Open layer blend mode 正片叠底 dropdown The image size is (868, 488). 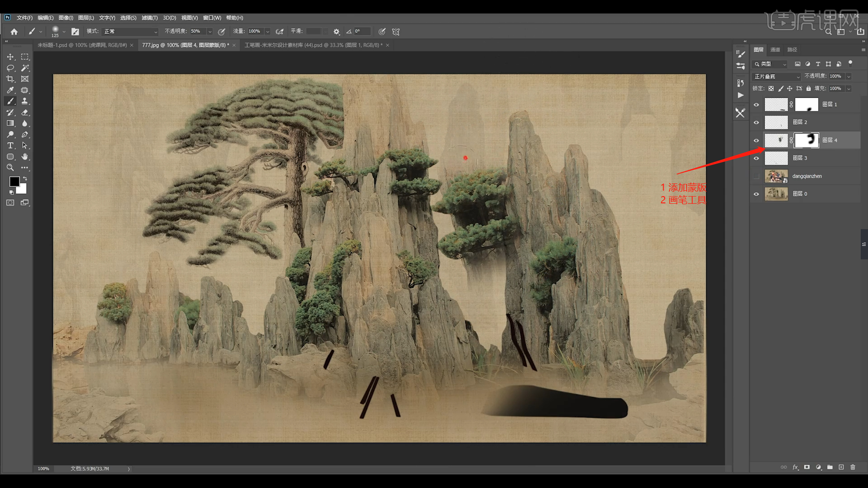(x=777, y=76)
